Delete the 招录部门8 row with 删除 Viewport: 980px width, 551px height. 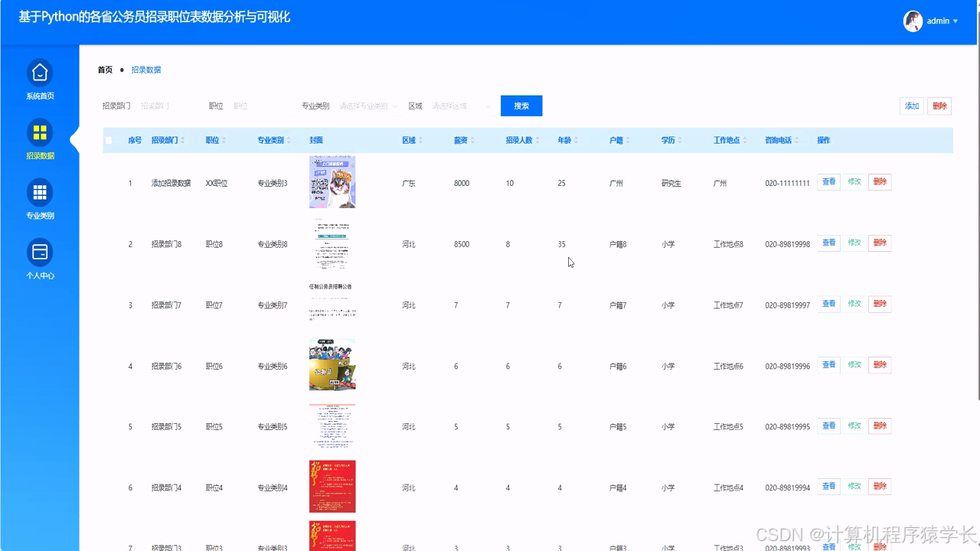pyautogui.click(x=880, y=243)
